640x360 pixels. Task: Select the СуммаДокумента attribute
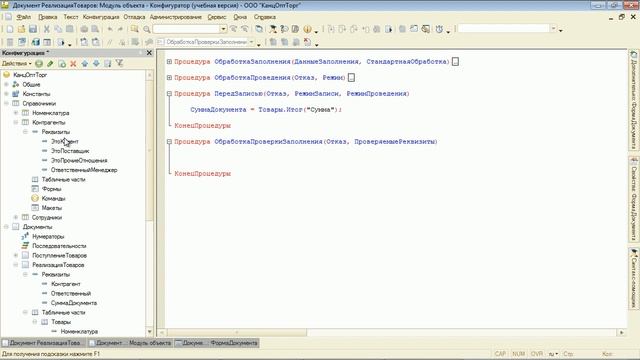click(74, 303)
